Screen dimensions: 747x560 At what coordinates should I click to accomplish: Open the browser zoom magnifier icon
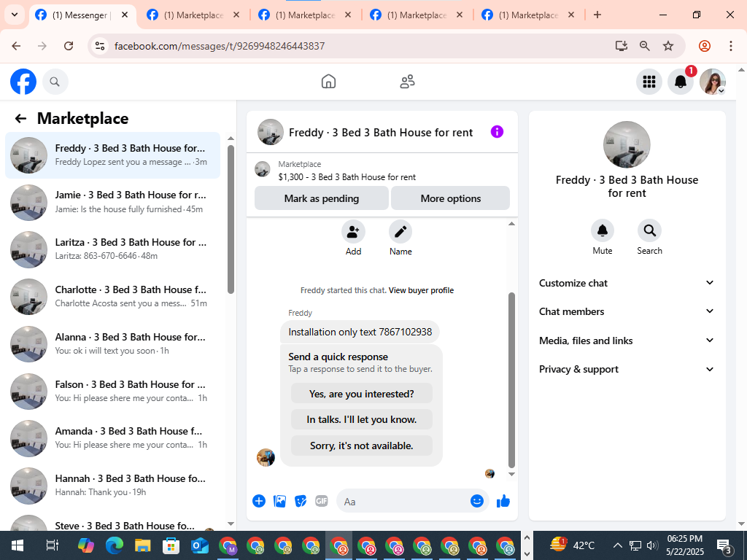coord(645,46)
